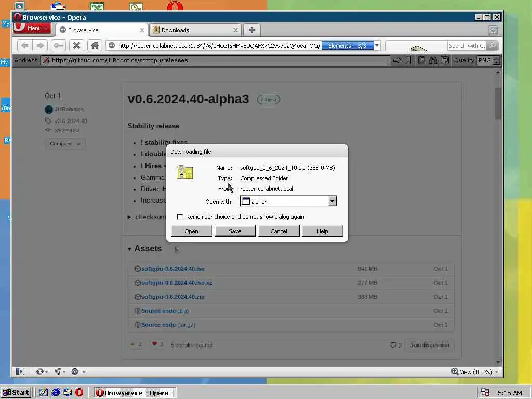Viewport: 532px width, 399px height.
Task: Open the Compare dropdown
Action: pyautogui.click(x=65, y=144)
